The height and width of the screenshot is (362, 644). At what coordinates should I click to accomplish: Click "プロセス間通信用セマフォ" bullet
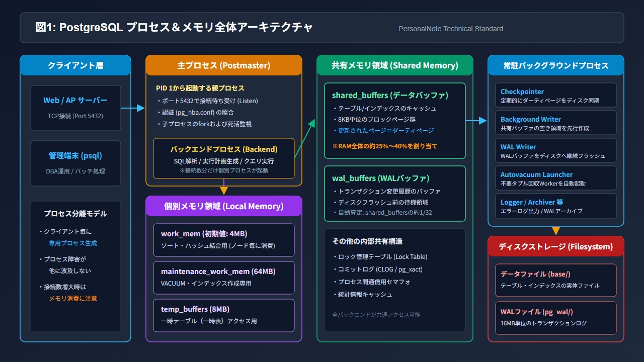[371, 282]
